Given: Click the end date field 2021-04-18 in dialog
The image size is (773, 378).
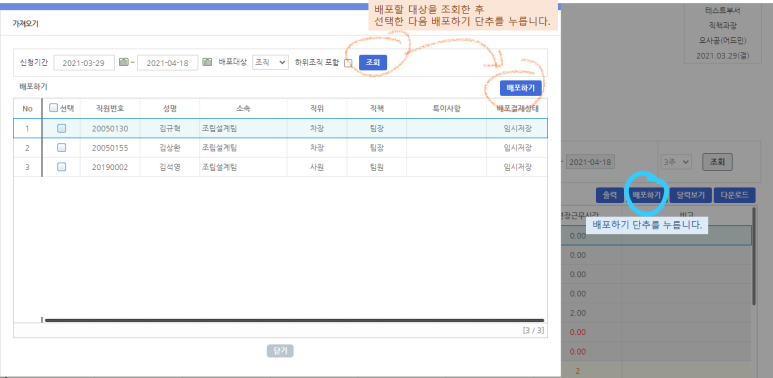Looking at the screenshot, I should (168, 63).
